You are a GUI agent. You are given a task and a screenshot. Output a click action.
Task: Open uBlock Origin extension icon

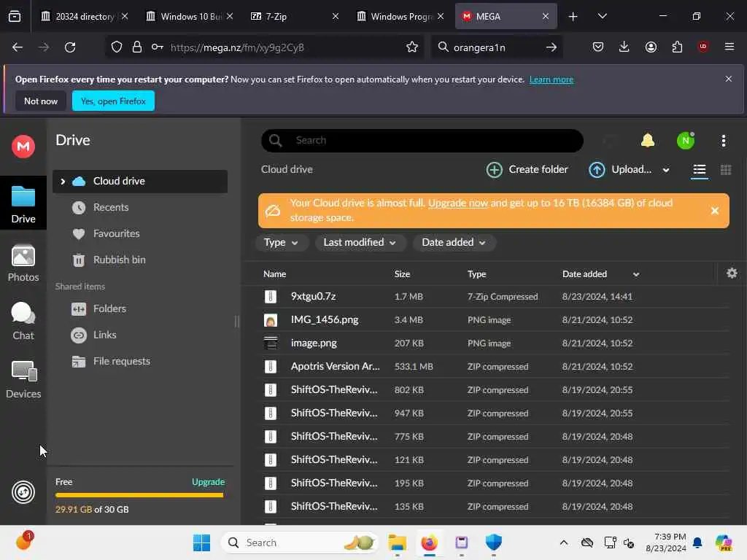click(703, 47)
